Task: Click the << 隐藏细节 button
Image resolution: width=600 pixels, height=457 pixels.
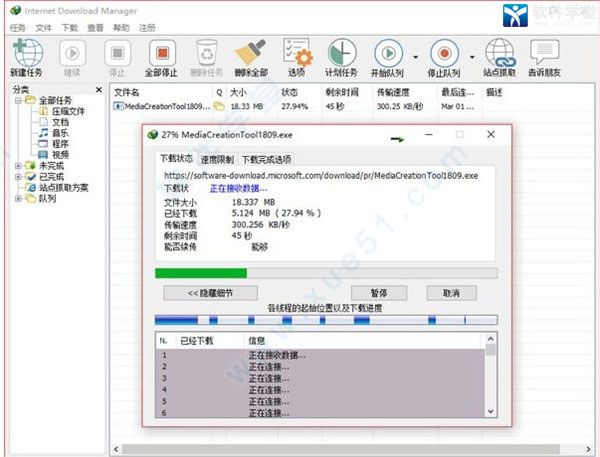Action: tap(210, 293)
